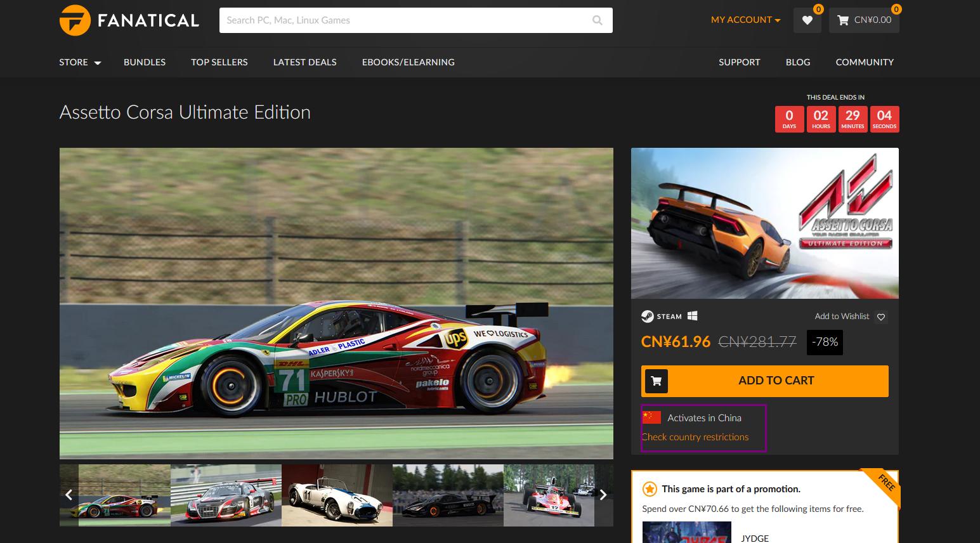Show previous screenshot thumbnails
The width and height of the screenshot is (980, 543).
click(x=69, y=495)
